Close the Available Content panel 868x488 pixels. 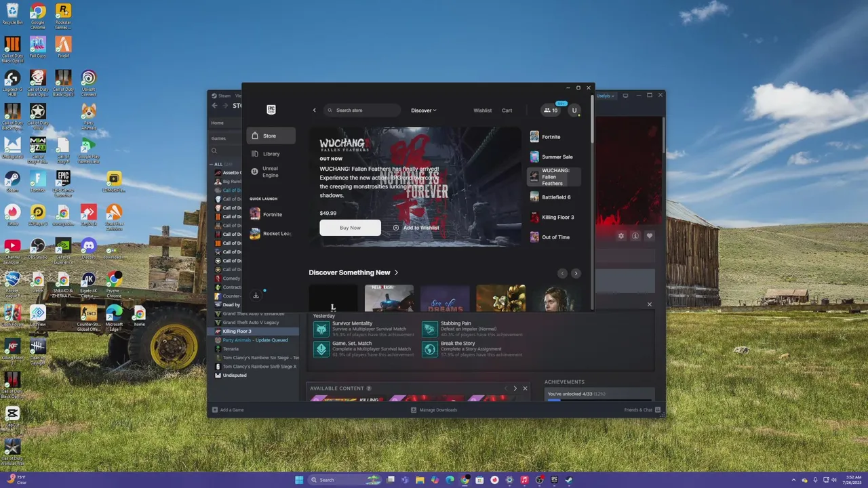(x=525, y=388)
